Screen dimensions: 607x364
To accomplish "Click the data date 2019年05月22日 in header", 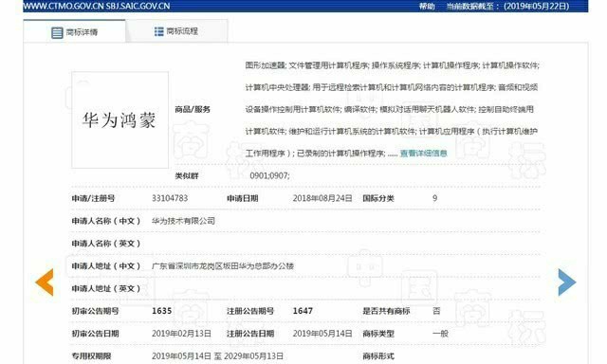I will (x=537, y=7).
